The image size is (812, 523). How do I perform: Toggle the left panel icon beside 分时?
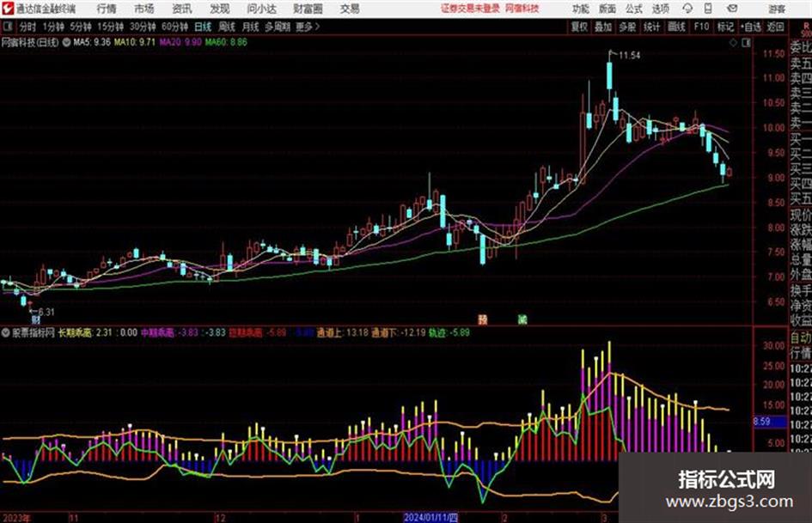(x=8, y=27)
